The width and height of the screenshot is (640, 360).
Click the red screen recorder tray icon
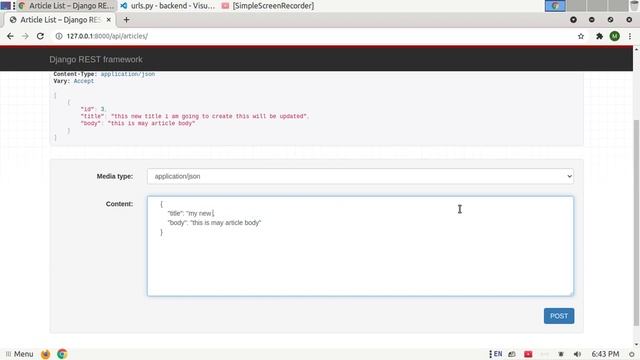(528, 354)
